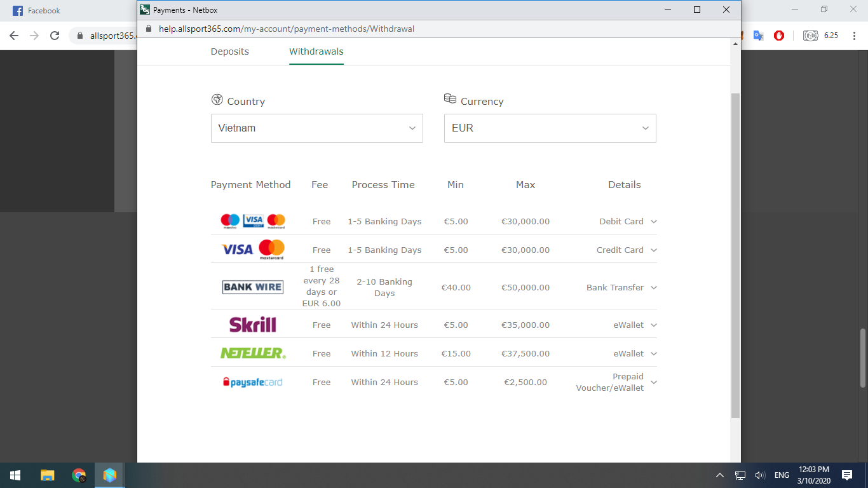The height and width of the screenshot is (488, 868).
Task: Open the volume control in the system tray
Action: (x=760, y=475)
